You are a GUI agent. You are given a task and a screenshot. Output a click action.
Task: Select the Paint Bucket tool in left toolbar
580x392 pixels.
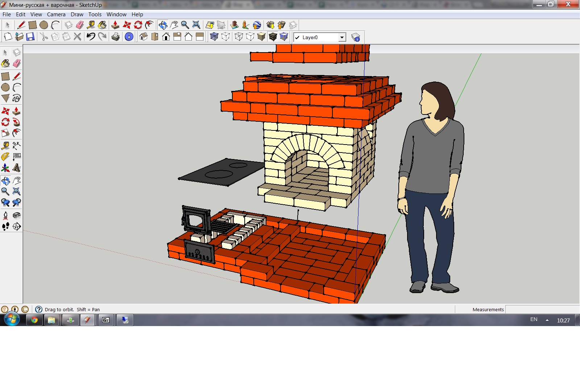[5, 64]
